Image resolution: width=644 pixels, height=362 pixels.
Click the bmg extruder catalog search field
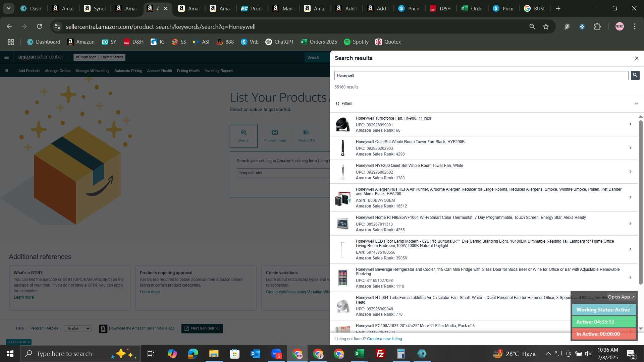(283, 173)
